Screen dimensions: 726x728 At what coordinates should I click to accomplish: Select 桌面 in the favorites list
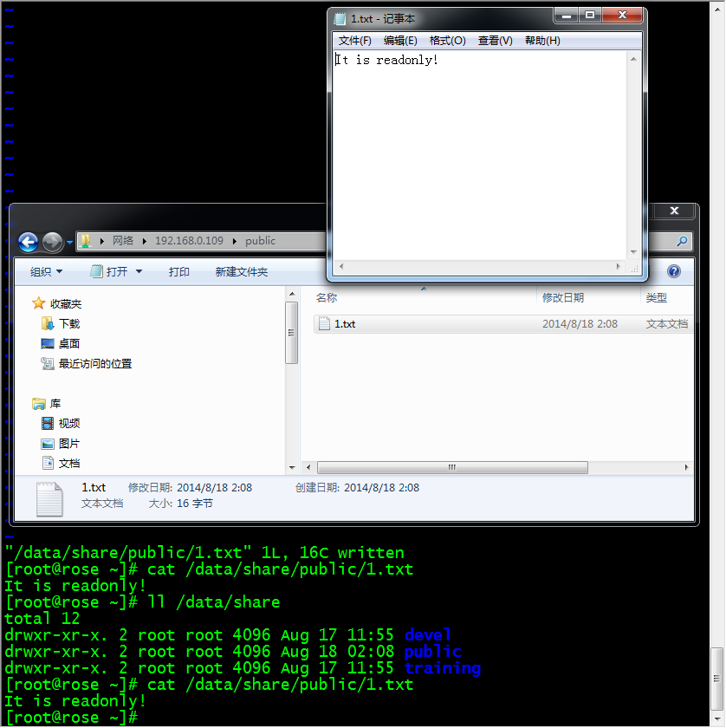coord(69,343)
